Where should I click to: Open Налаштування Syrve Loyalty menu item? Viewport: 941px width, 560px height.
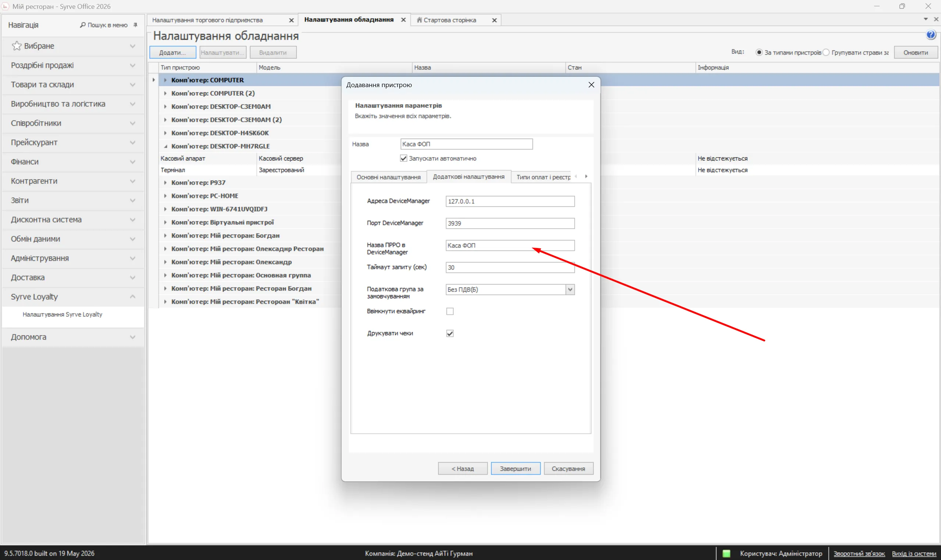tap(62, 314)
